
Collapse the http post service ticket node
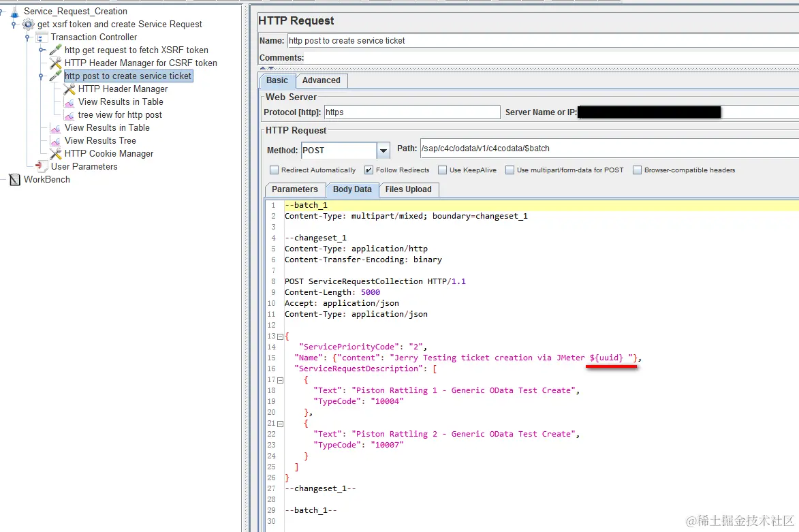(42, 76)
